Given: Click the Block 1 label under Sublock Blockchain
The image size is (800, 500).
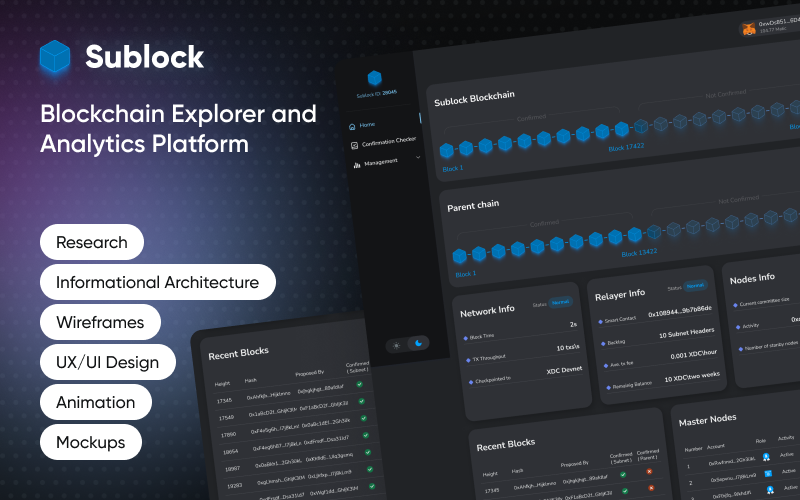Looking at the screenshot, I should [x=453, y=168].
